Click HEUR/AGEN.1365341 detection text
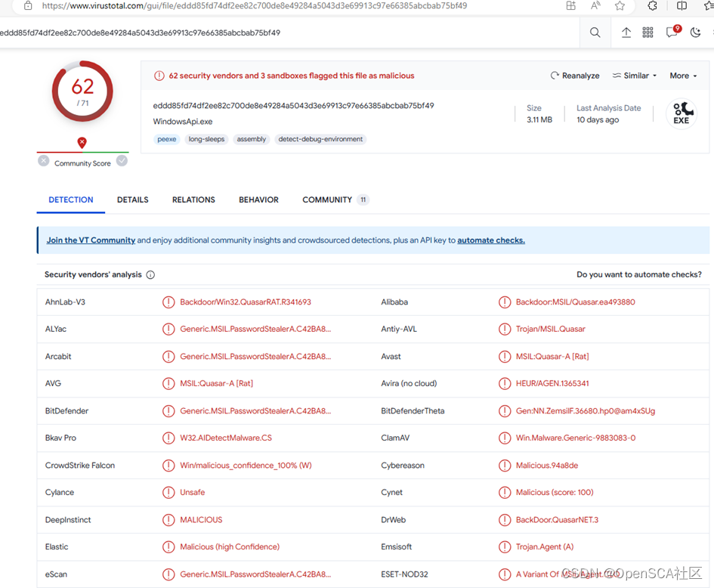This screenshot has height=588, width=714. pyautogui.click(x=552, y=383)
